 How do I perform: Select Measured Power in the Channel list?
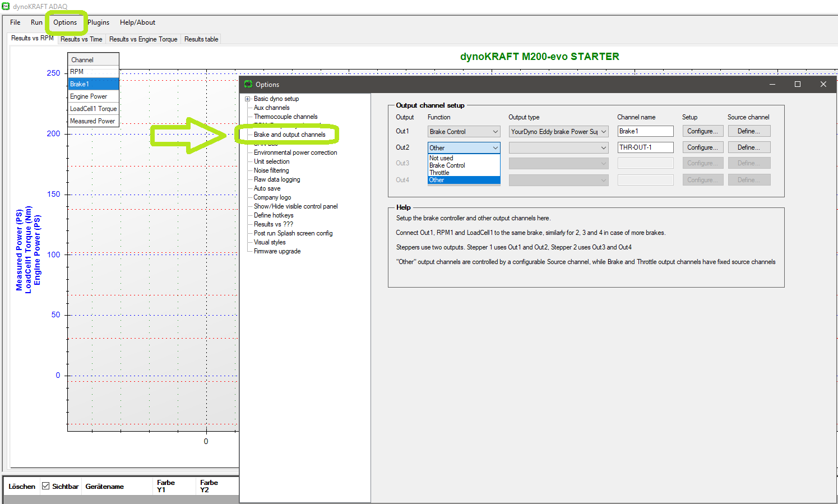94,121
